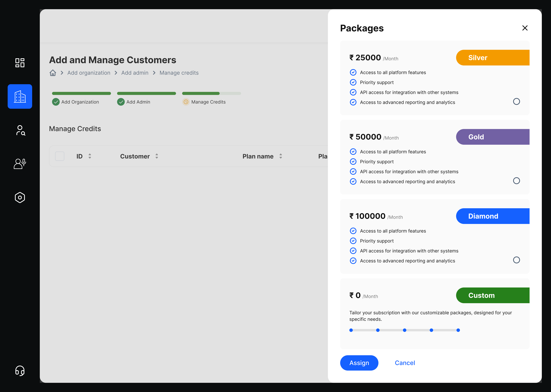Click Diamond's advanced reporting check icon

(353, 261)
